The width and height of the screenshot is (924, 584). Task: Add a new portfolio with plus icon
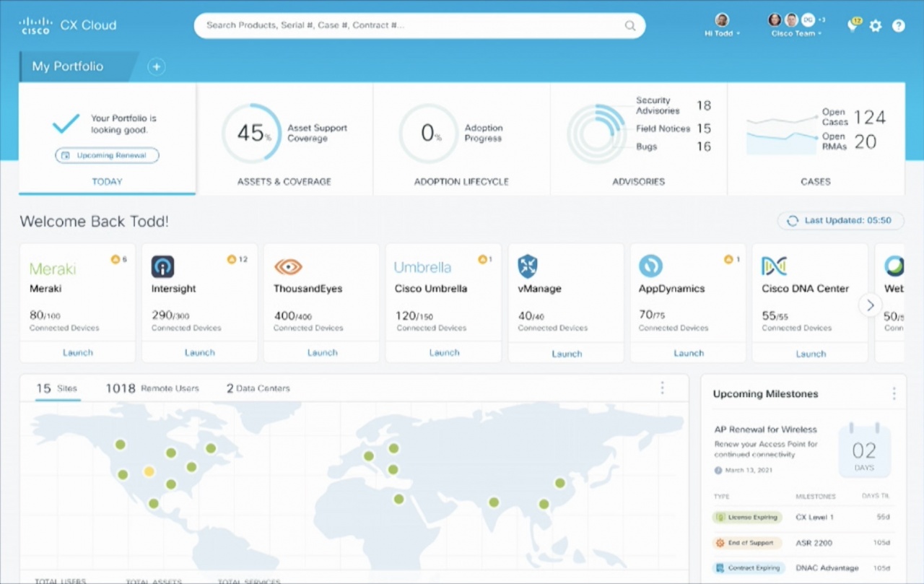tap(157, 66)
